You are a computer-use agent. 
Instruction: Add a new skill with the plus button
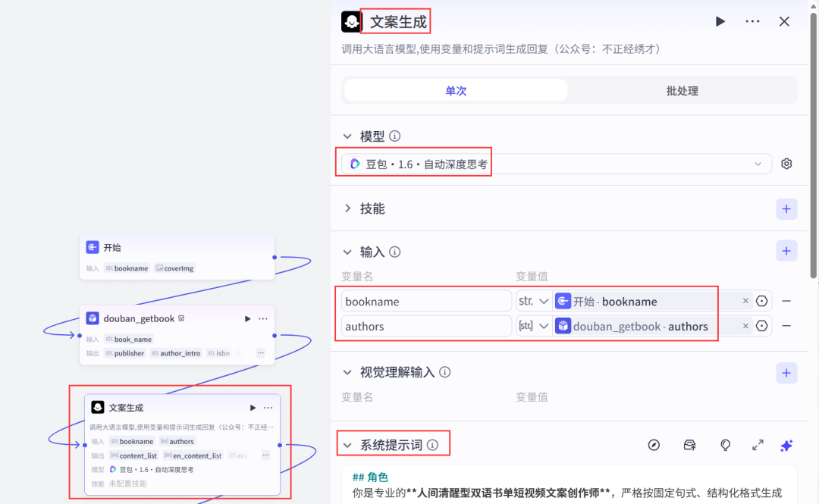pos(786,209)
